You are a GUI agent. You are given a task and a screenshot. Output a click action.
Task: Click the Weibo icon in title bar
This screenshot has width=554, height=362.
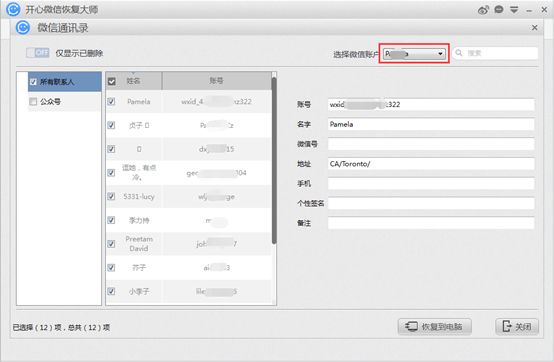pos(483,10)
